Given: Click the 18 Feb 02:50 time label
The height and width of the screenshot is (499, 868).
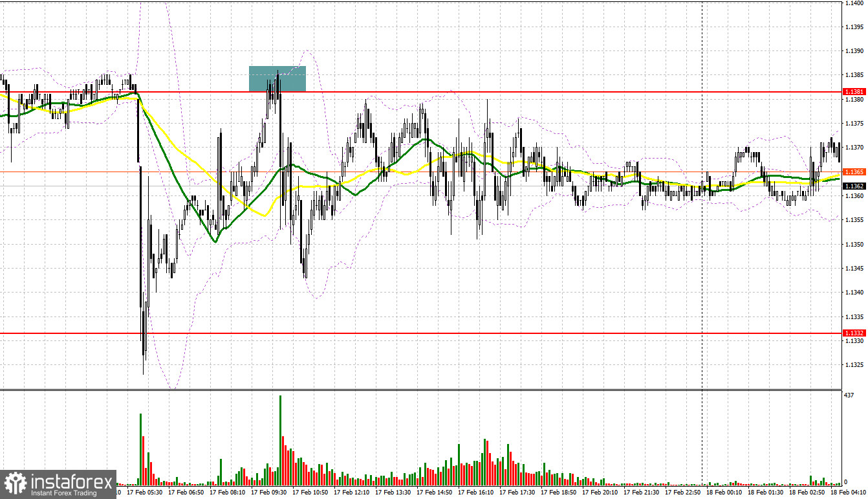Looking at the screenshot, I should (x=806, y=493).
